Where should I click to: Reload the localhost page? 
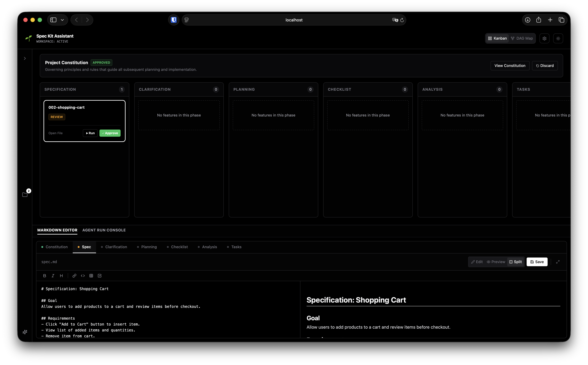tap(402, 20)
